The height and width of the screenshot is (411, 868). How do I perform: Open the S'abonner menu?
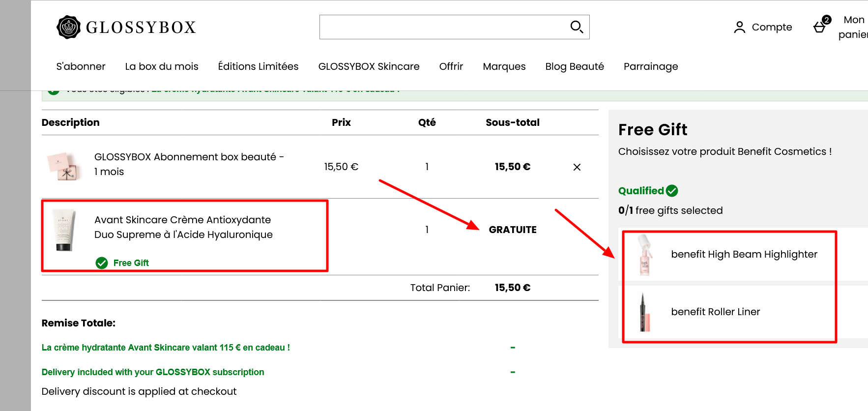pyautogui.click(x=81, y=66)
